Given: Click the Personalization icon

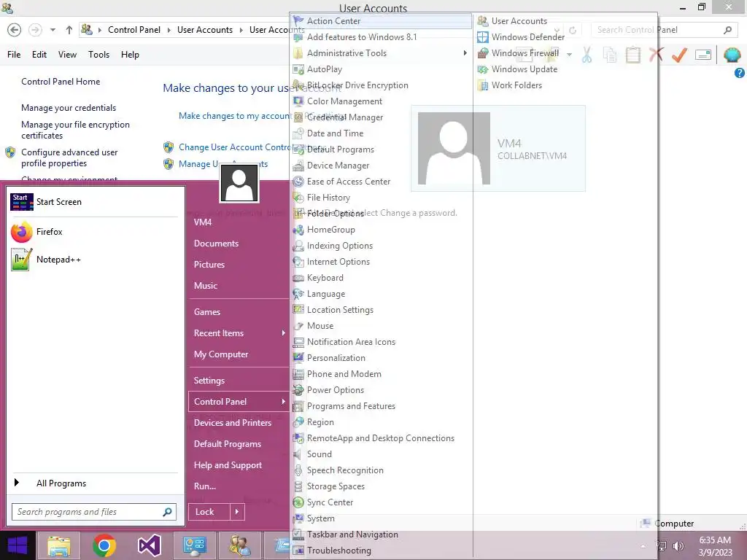Looking at the screenshot, I should [x=298, y=357].
